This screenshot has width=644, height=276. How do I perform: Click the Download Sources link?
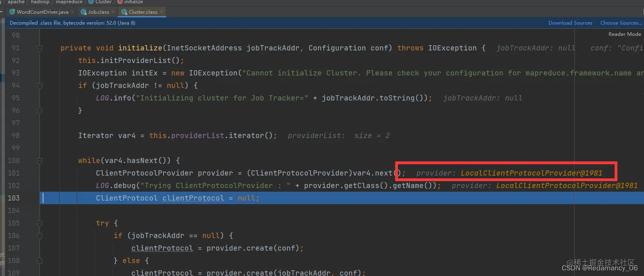tap(570, 23)
